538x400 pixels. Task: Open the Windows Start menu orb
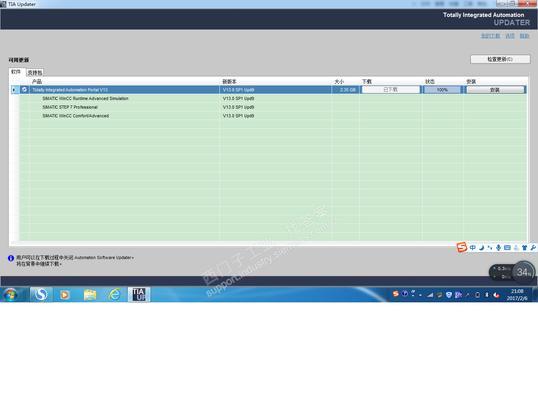(10, 294)
